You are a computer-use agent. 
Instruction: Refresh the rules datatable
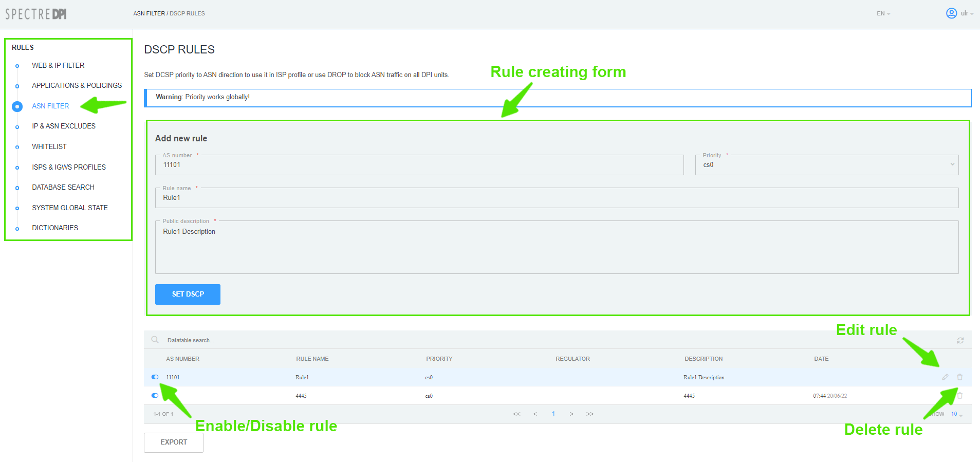(x=960, y=340)
